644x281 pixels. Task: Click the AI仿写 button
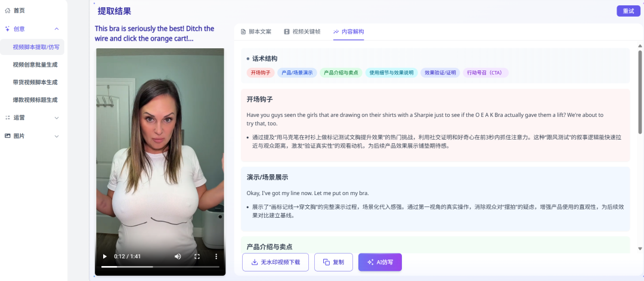(380, 262)
